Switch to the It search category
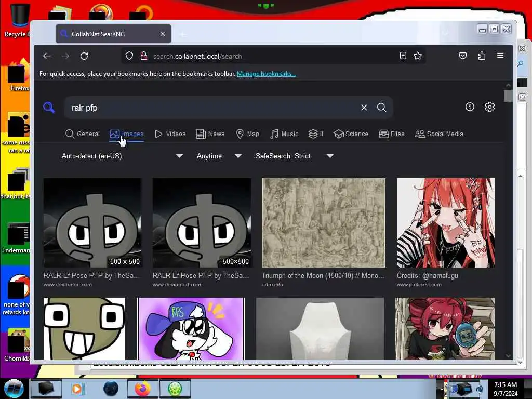This screenshot has height=399, width=532. 316,134
